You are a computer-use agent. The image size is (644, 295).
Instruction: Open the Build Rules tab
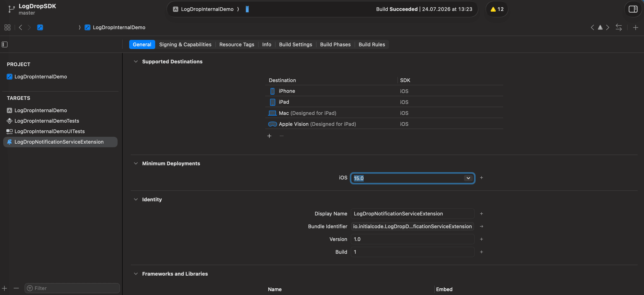372,44
